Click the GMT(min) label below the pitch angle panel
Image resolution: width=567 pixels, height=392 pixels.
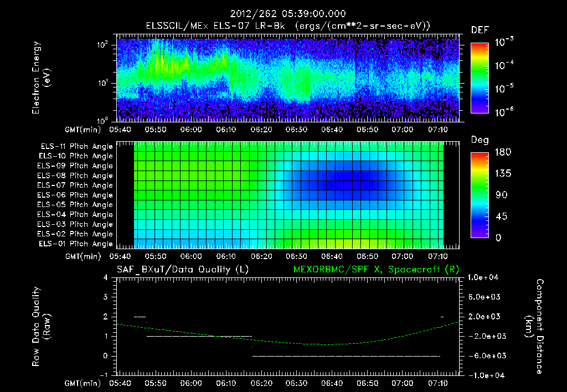click(83, 257)
